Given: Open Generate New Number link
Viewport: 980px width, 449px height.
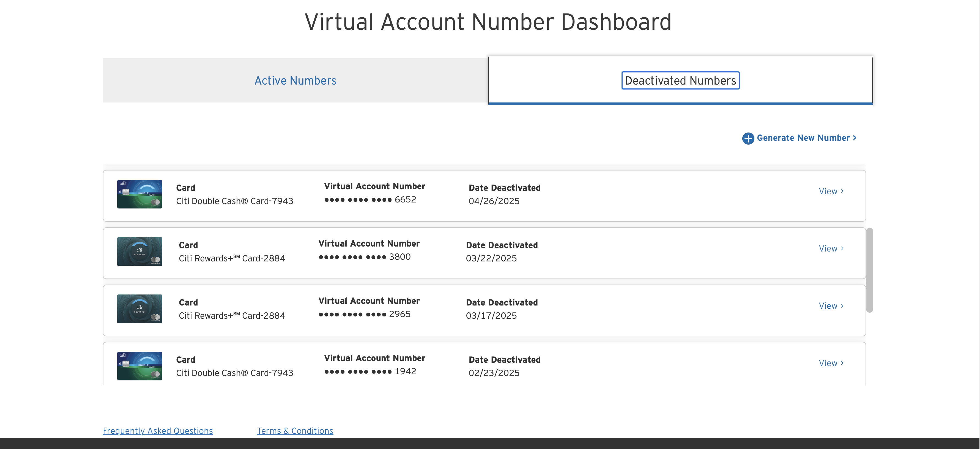Looking at the screenshot, I should click(803, 138).
